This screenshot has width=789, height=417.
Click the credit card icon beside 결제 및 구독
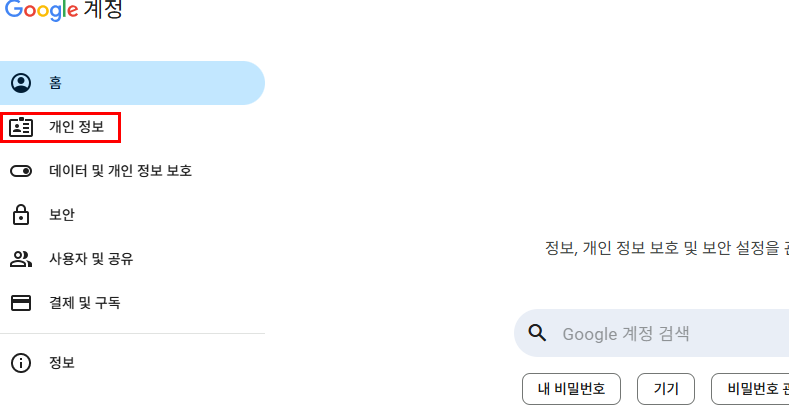tap(21, 303)
